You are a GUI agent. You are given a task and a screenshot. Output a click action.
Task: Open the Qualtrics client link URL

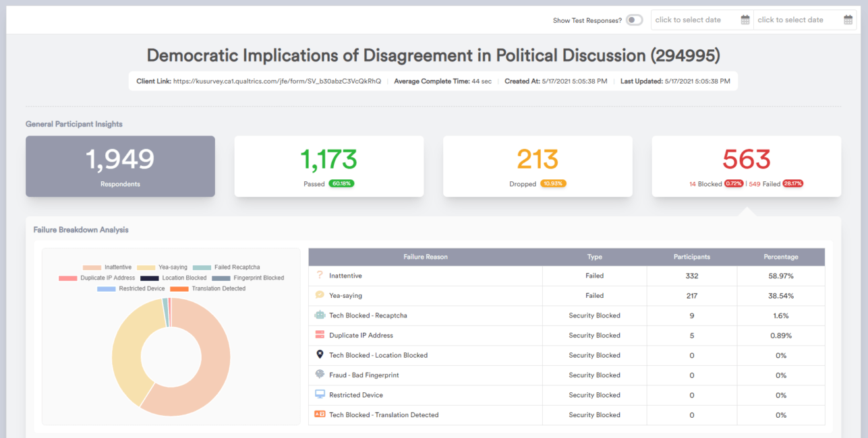[277, 81]
